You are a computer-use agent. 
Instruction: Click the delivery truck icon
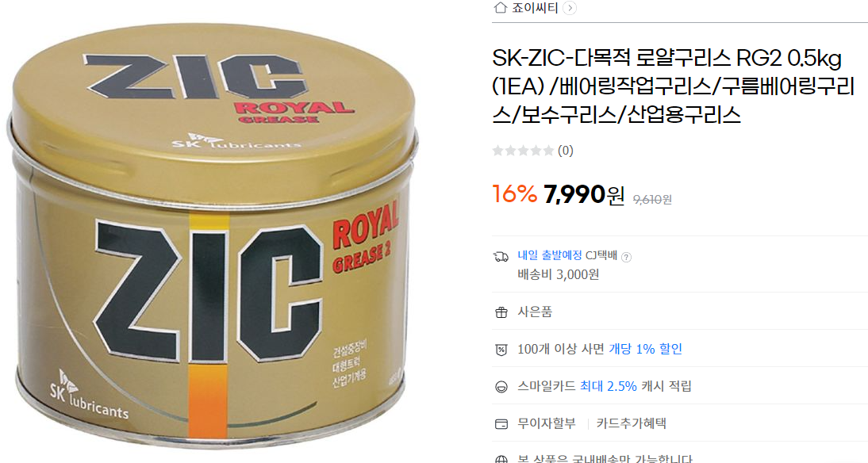(501, 257)
